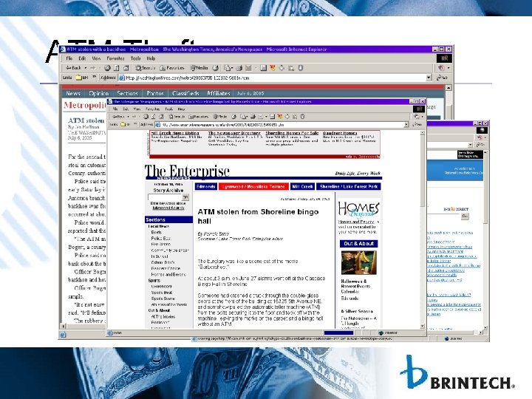Open Mill Creek Home Listing ad link
The image size is (532, 399).
tap(175, 133)
